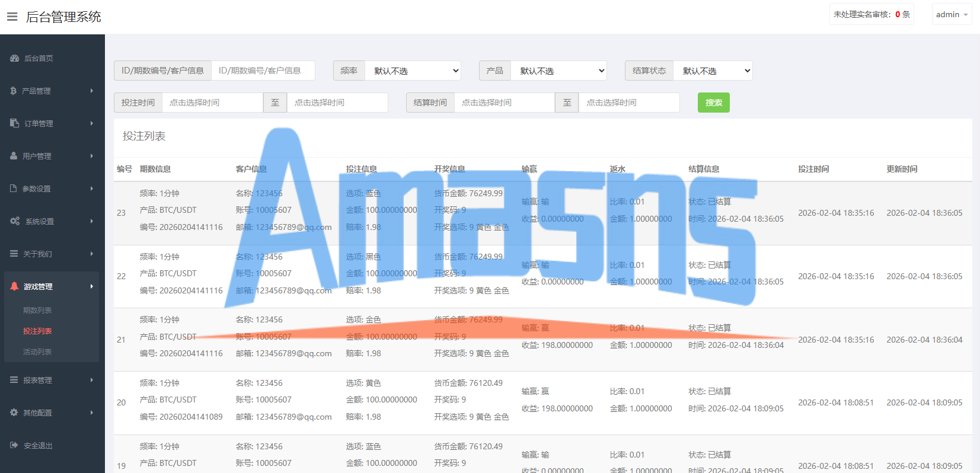
Task: Click the 更新时间 column header
Action: [902, 169]
